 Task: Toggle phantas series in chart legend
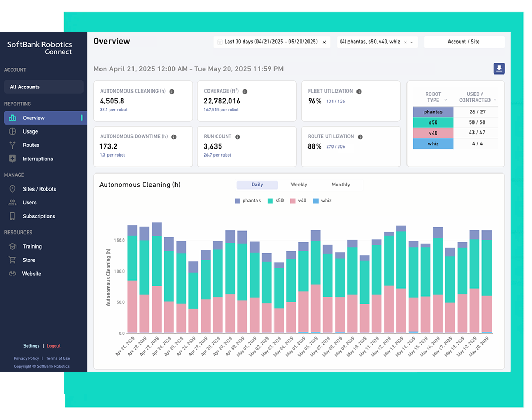(247, 201)
